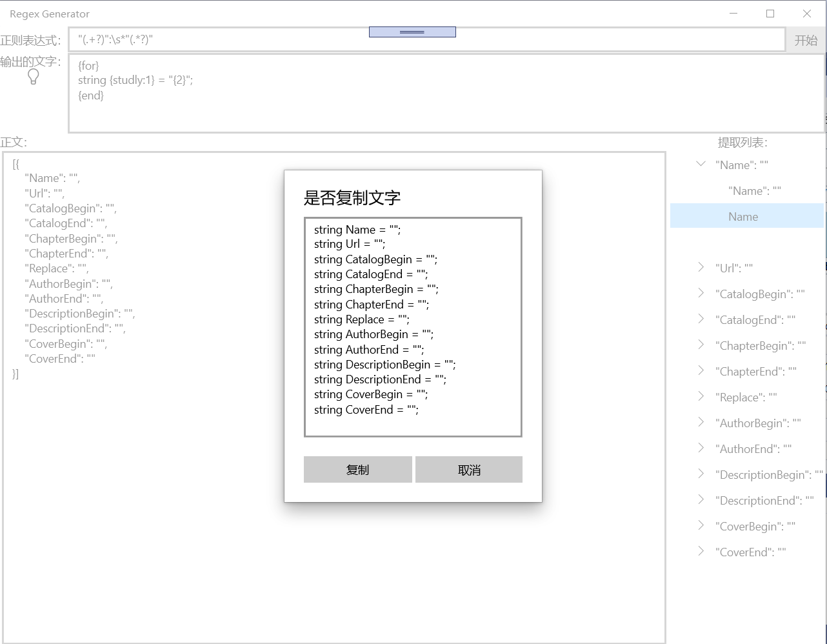Click the 取消 cancel button

[x=469, y=470]
